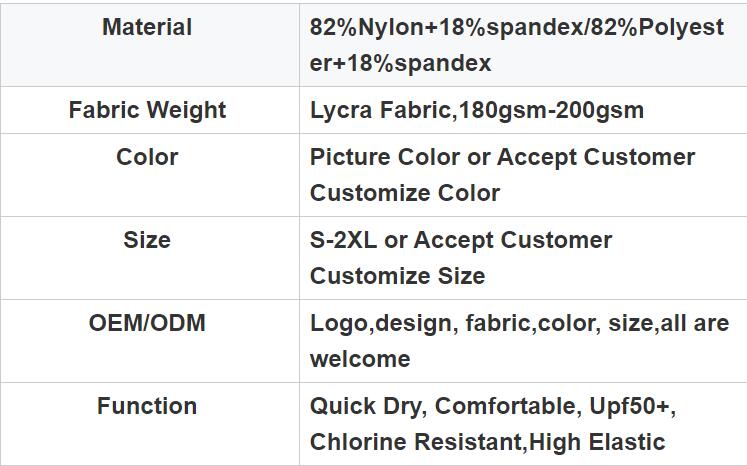Click the OEM/ODM label cell
Viewport: 747px width, 466px height.
click(147, 323)
